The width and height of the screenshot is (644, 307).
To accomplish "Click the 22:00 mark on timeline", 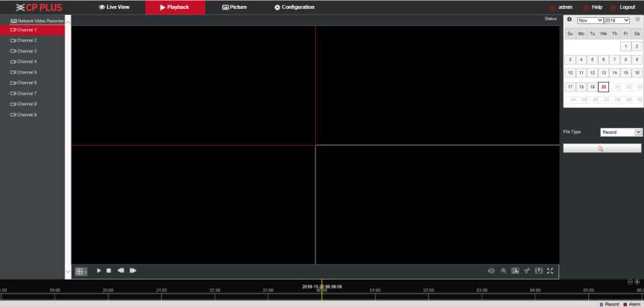I will [x=214, y=291].
